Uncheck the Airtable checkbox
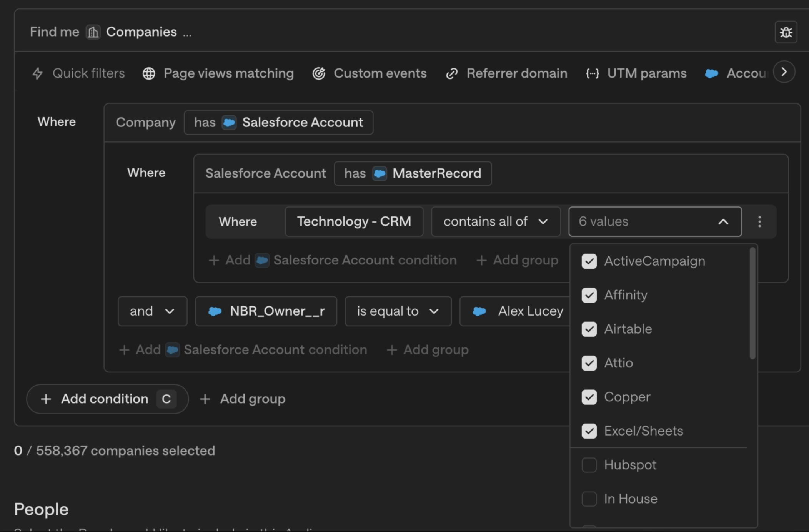The image size is (809, 532). coord(589,329)
